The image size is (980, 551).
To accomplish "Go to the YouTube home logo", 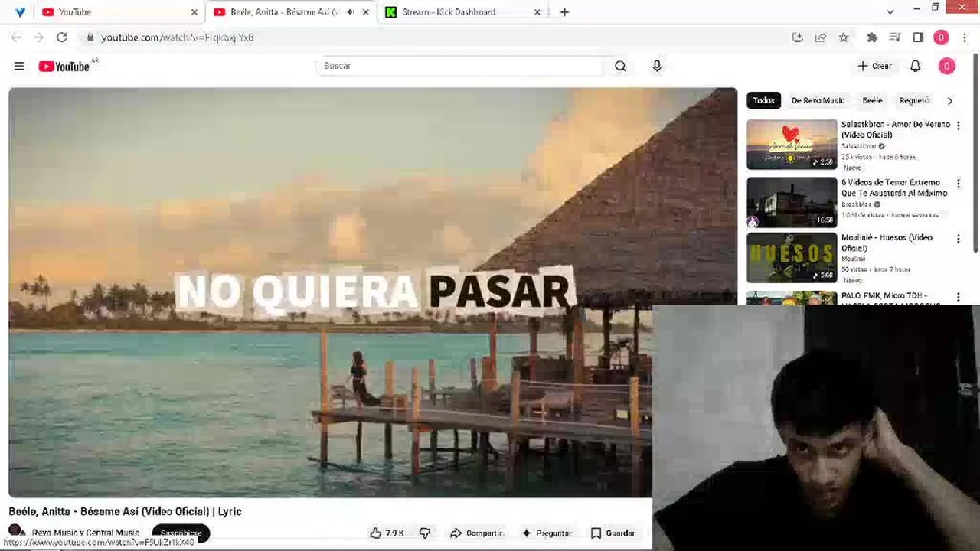I will coord(64,67).
